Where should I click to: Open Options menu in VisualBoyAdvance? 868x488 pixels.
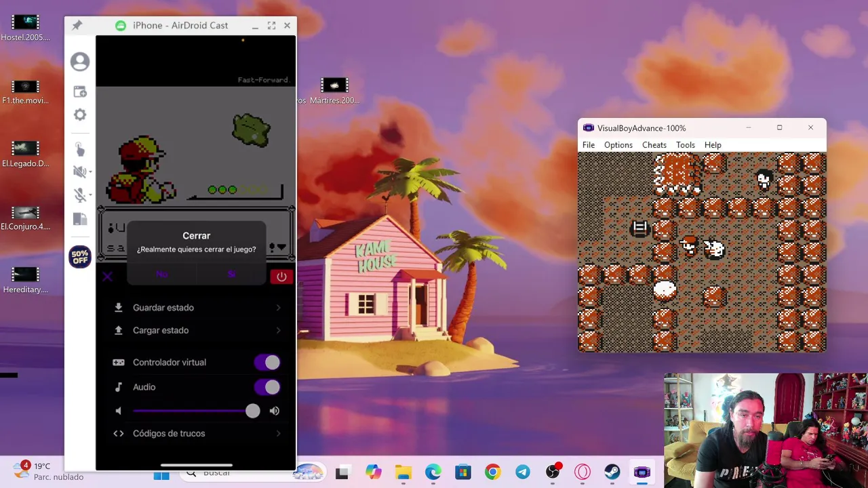(x=618, y=145)
